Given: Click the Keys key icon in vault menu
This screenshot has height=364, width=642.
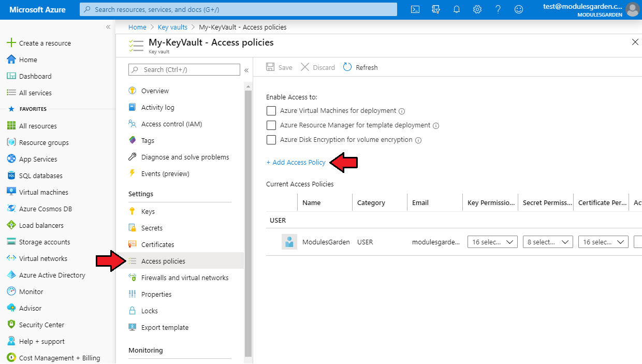Looking at the screenshot, I should (132, 211).
